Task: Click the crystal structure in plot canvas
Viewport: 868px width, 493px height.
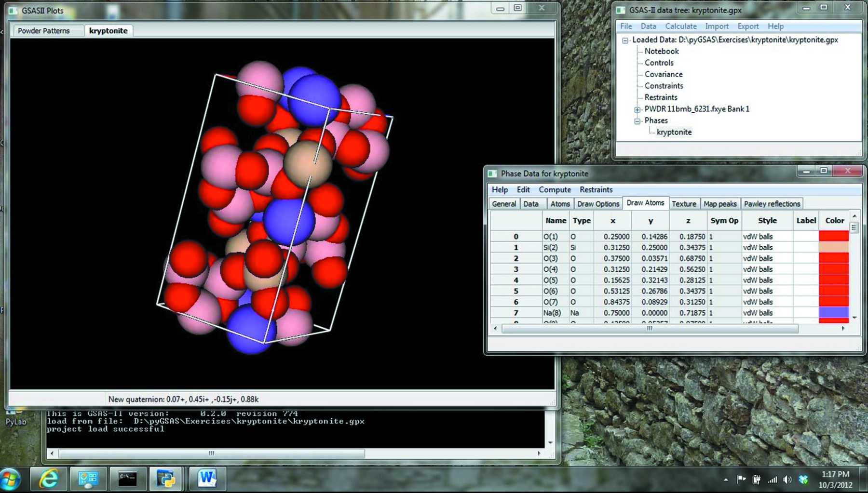Action: tap(274, 208)
